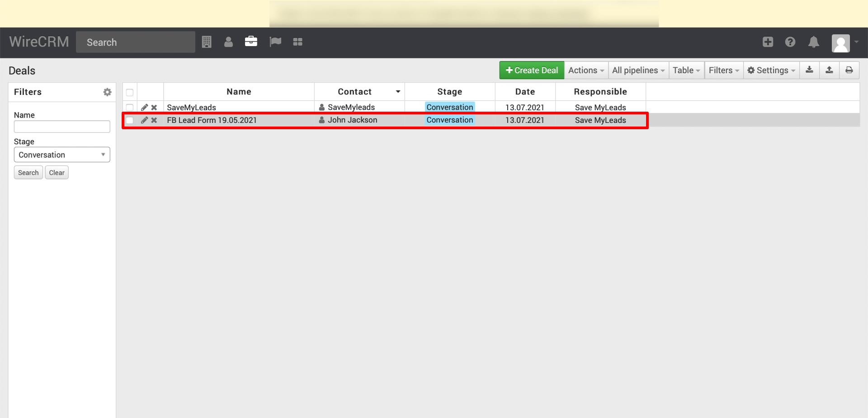Open the Contacts person icon
This screenshot has height=418, width=868.
tap(228, 42)
